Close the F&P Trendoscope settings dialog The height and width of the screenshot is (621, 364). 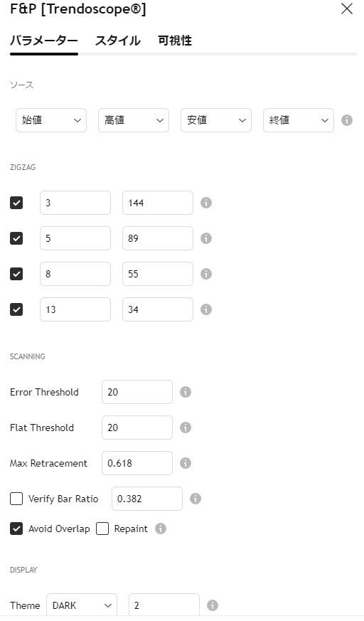tap(347, 9)
